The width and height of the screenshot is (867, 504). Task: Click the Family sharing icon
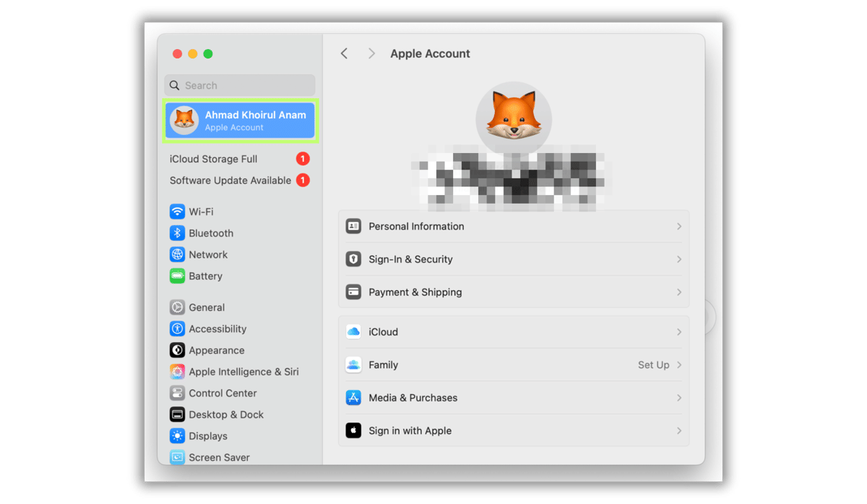tap(353, 365)
